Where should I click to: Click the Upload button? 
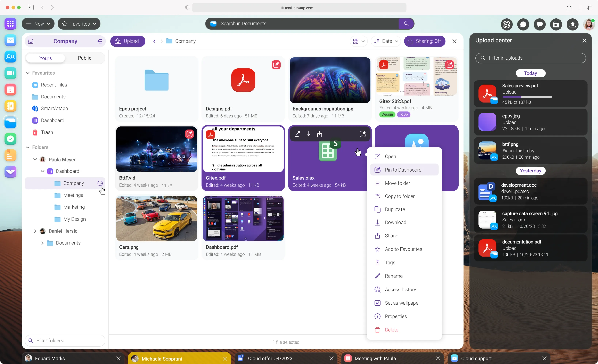pyautogui.click(x=128, y=41)
